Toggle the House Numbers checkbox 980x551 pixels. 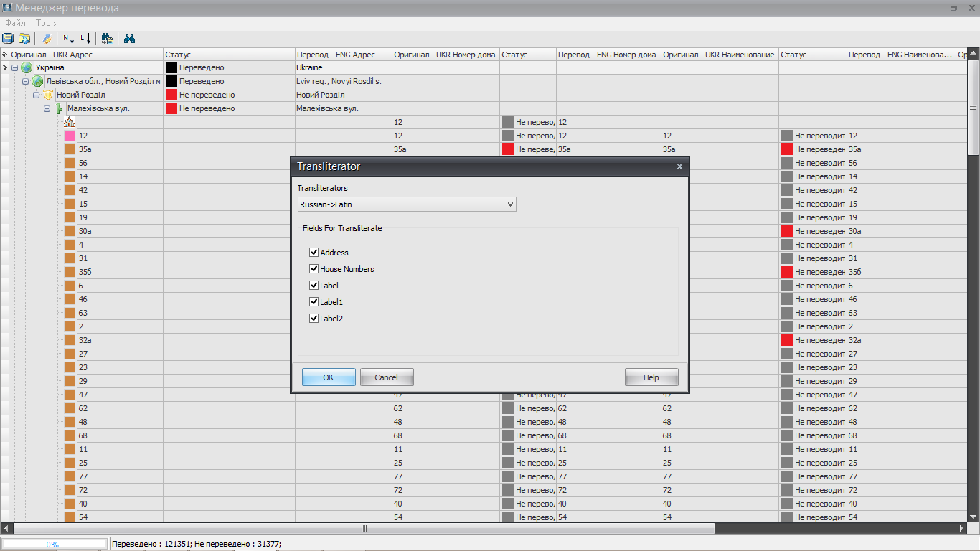click(314, 269)
